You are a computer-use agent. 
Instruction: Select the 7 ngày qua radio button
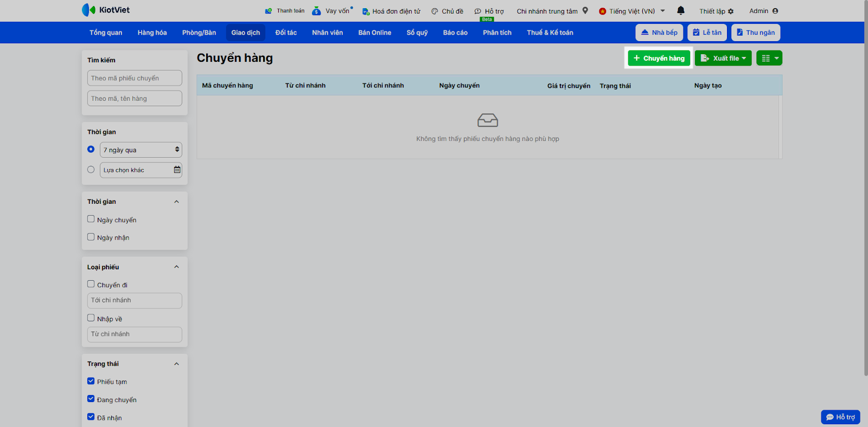(x=91, y=149)
